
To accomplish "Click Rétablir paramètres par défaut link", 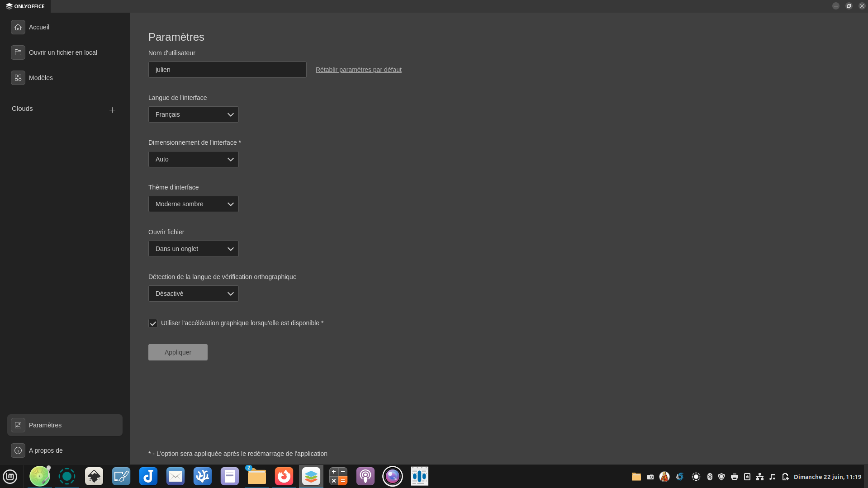I will [x=358, y=70].
